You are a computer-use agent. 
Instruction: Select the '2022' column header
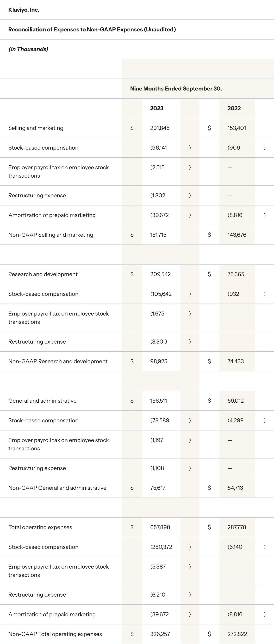pyautogui.click(x=234, y=108)
